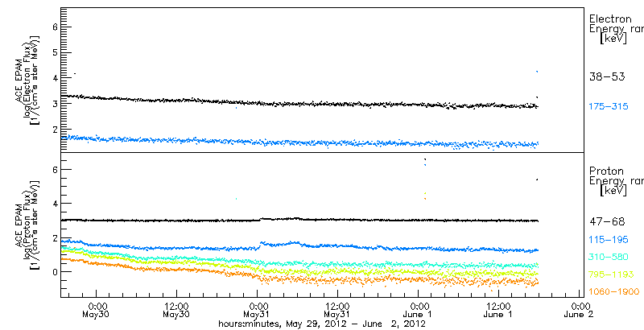The height and width of the screenshot is (330, 644).
Task: Click the 'Electron' legend heading
Action: coord(610,19)
